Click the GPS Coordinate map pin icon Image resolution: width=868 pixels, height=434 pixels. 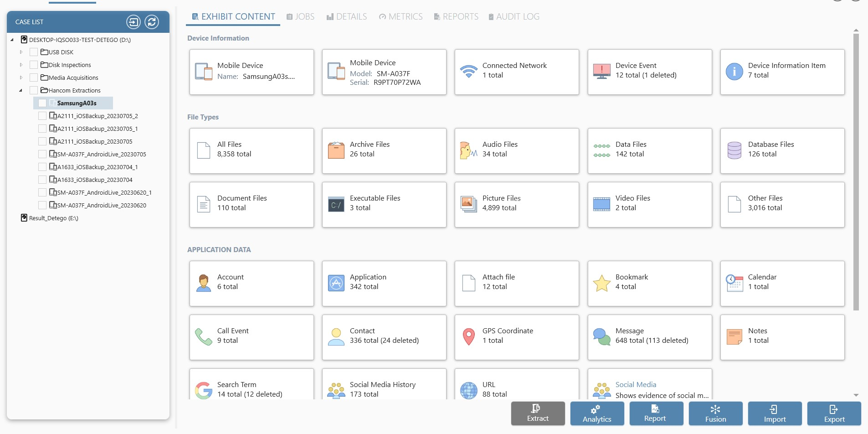point(468,337)
